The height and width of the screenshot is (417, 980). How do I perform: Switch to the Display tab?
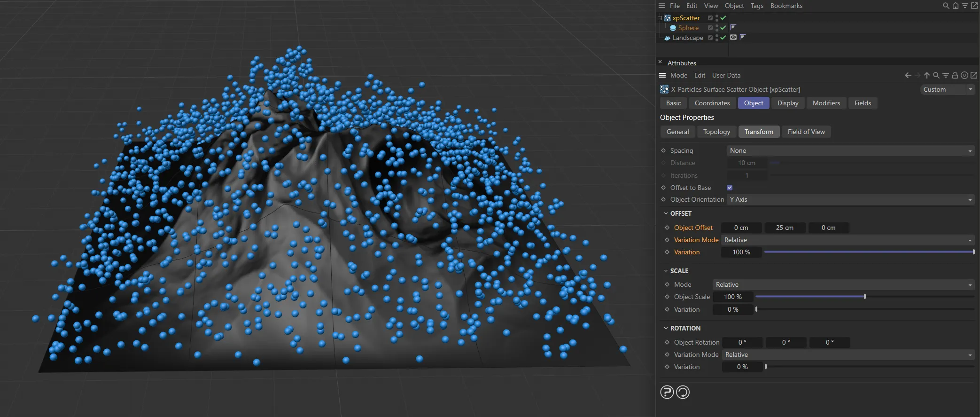tap(788, 103)
